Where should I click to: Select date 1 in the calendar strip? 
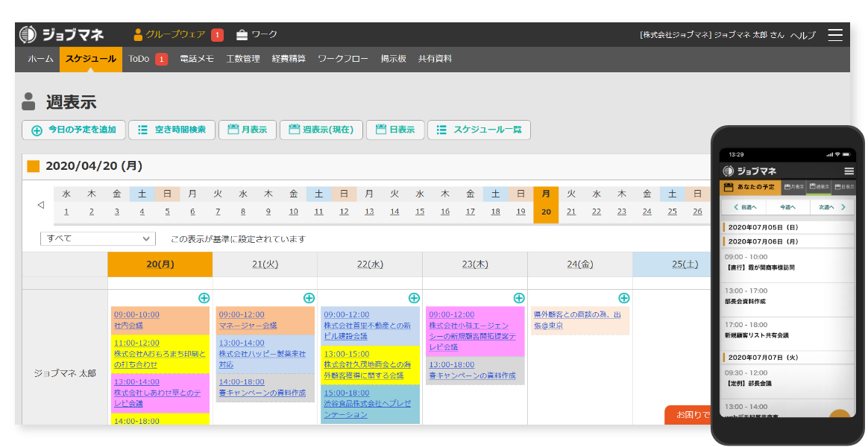[x=66, y=212]
